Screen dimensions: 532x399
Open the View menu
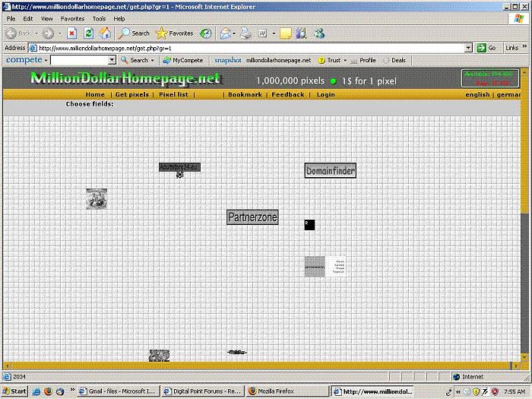pos(47,19)
